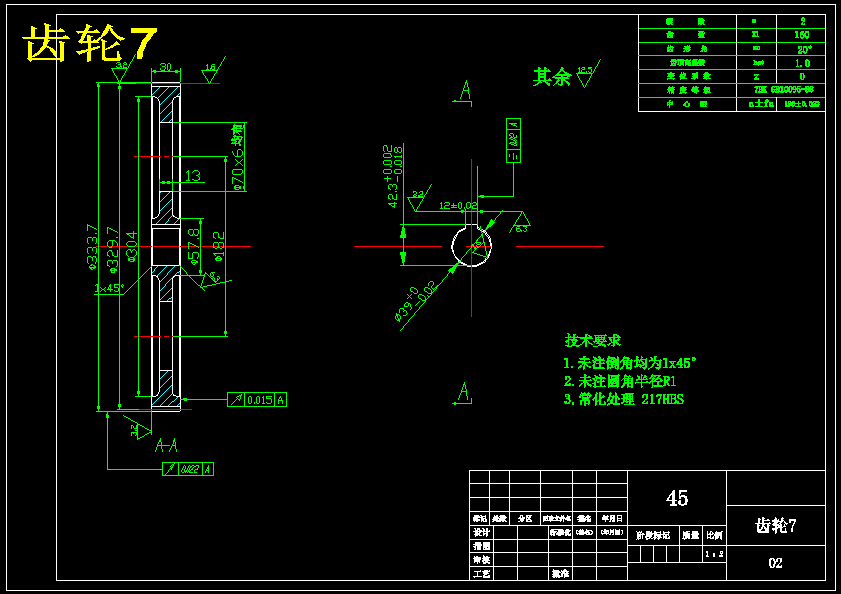841x594 pixels.
Task: Select the 12±0.02 keyway width dimension
Action: pos(458,206)
